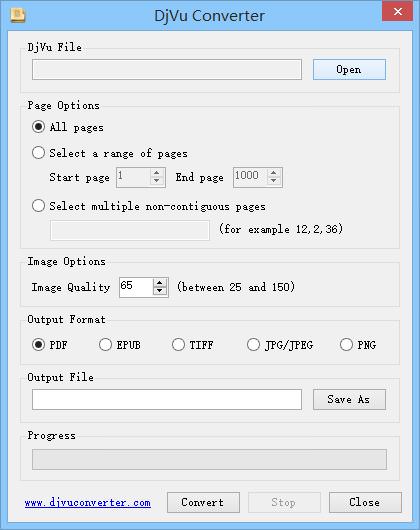Viewport: 420px width, 530px height.
Task: Click the Progress bar area
Action: (209, 459)
